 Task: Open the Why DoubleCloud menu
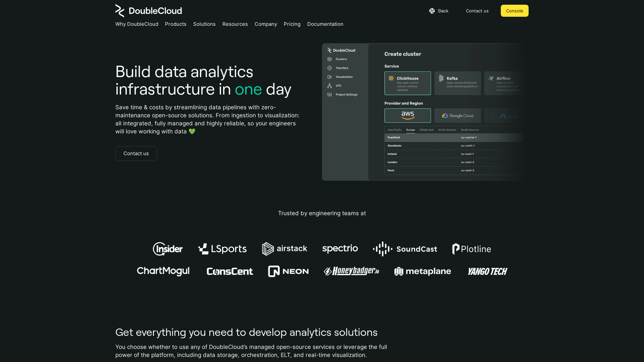point(137,24)
